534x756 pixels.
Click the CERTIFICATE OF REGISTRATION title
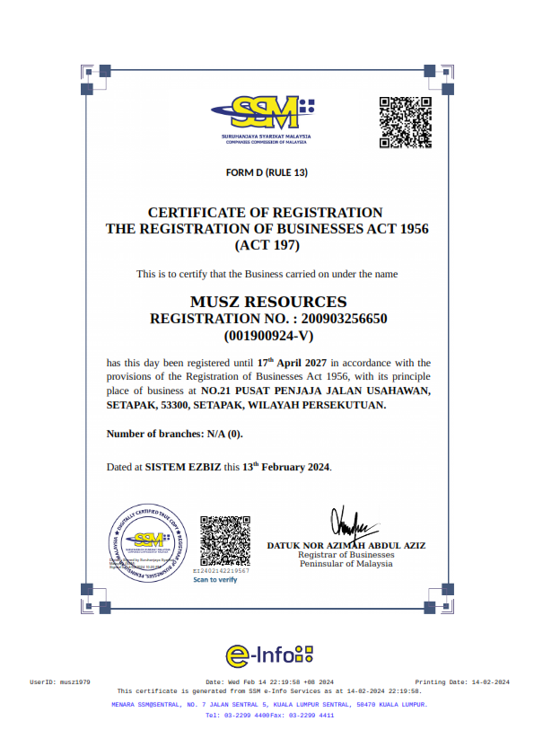click(265, 213)
